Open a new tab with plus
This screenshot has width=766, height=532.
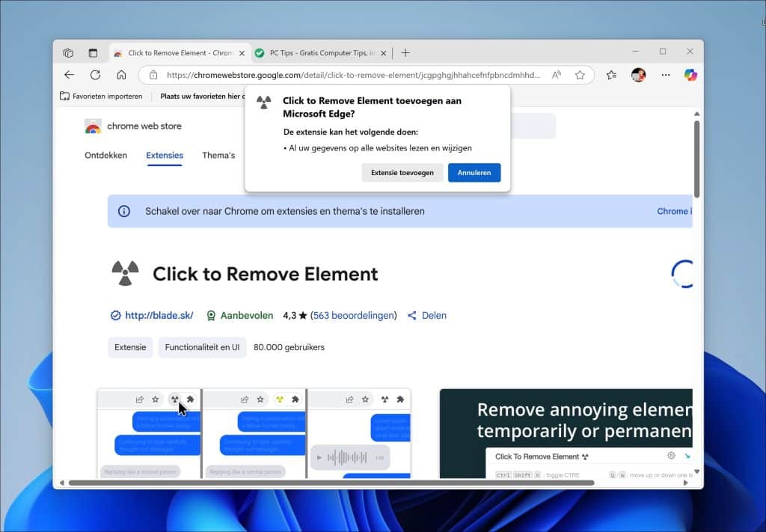405,53
